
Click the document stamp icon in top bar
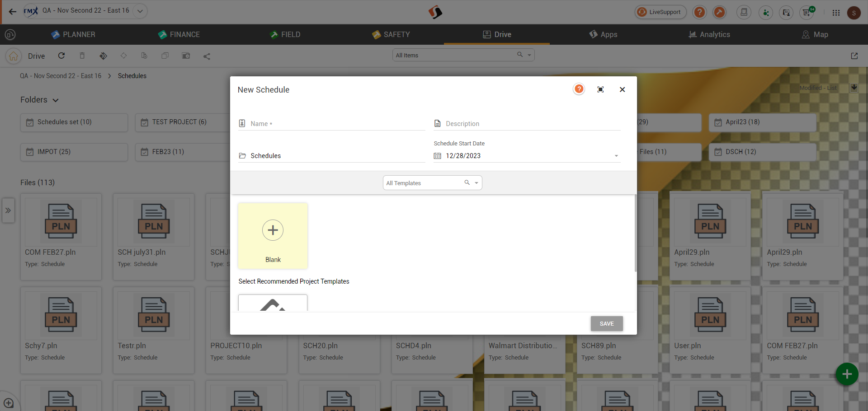[744, 12]
